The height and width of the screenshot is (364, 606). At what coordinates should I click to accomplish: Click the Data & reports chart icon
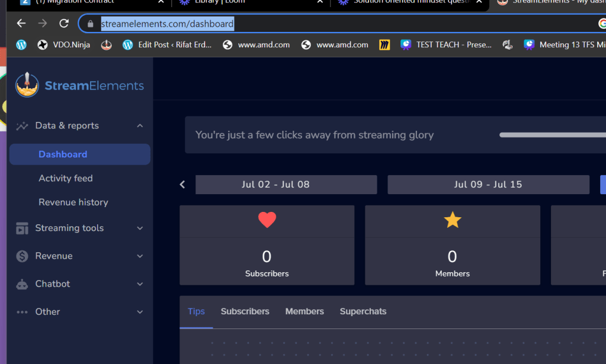pyautogui.click(x=22, y=126)
